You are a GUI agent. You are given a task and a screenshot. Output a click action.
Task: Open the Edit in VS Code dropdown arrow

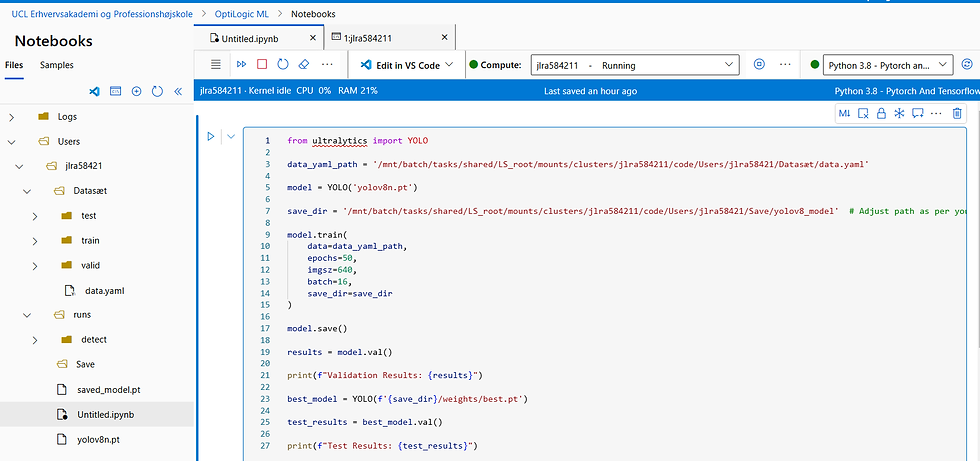coord(449,65)
